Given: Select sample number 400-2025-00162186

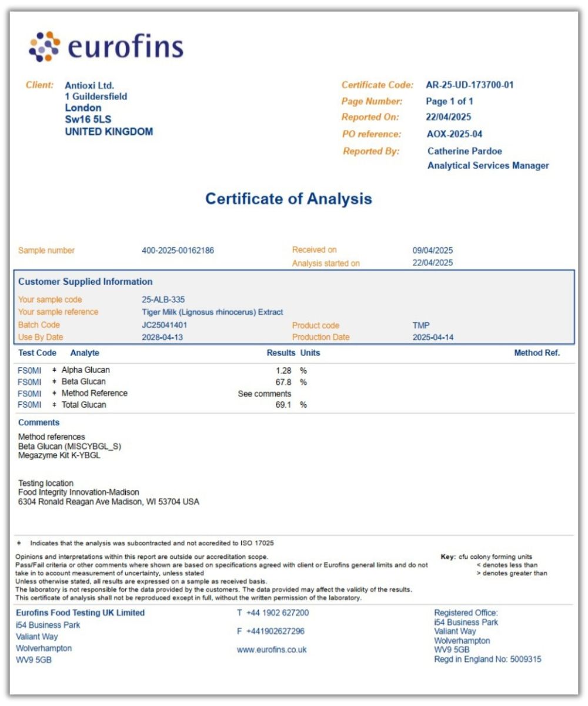Looking at the screenshot, I should (178, 251).
